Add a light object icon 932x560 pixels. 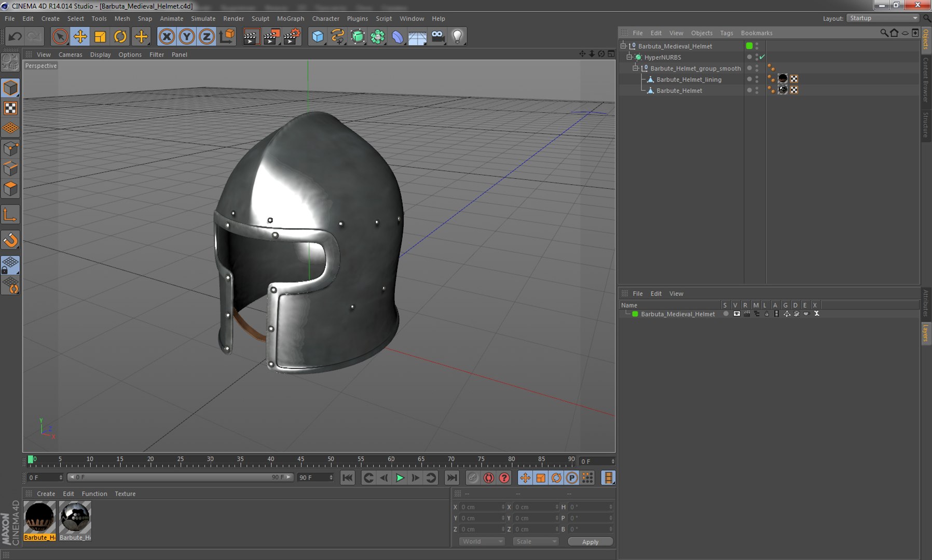(x=457, y=36)
